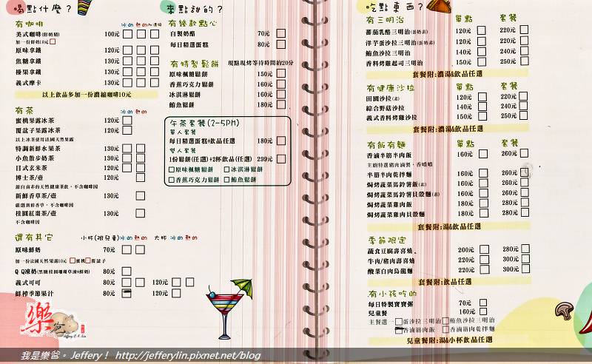Check 洋芋蛋沙拉三明治 套餐 220元 box
Image resolution: width=592 pixels, height=364 pixels.
tap(524, 41)
